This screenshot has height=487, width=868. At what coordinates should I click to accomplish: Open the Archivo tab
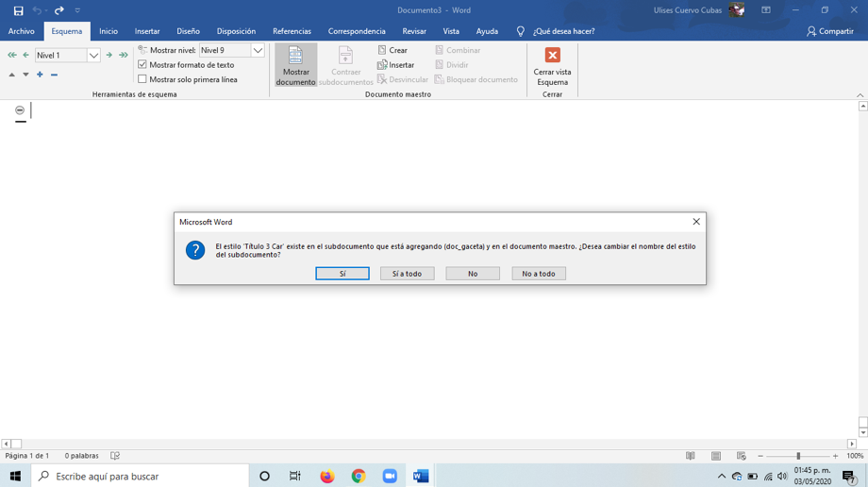point(21,31)
